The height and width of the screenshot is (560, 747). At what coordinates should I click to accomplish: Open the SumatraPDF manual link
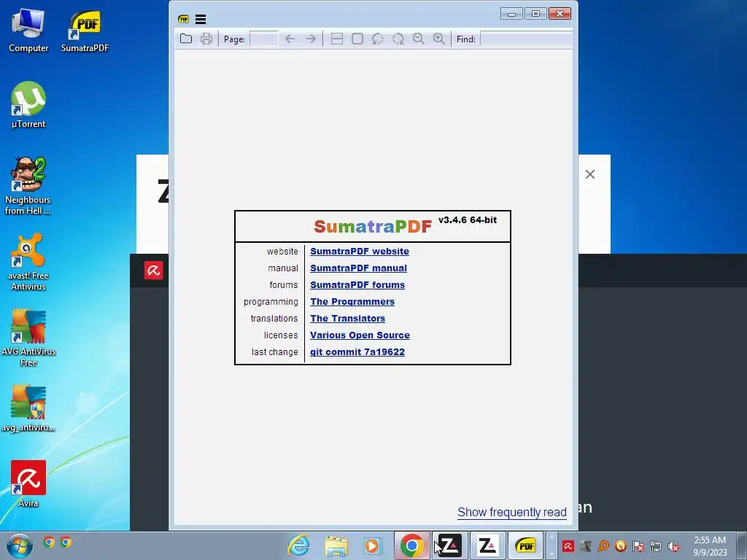pos(358,268)
